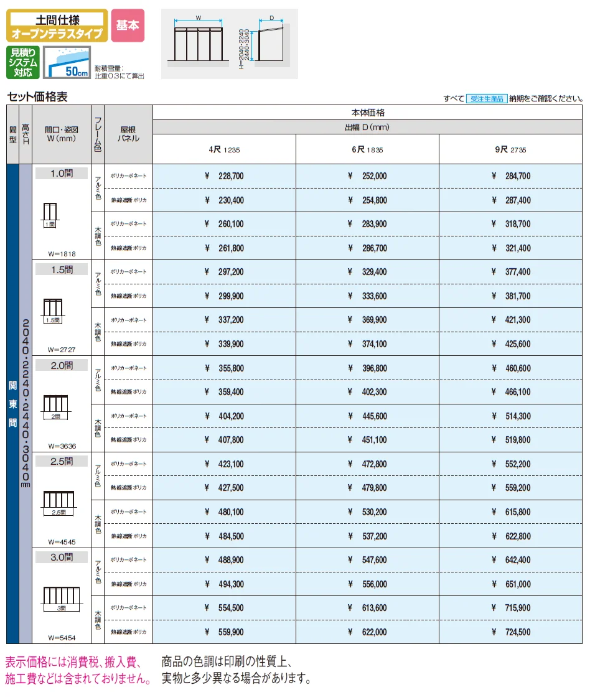Image resolution: width=595 pixels, height=700 pixels.
Task: Click price ¥339,900
Action: point(224,344)
